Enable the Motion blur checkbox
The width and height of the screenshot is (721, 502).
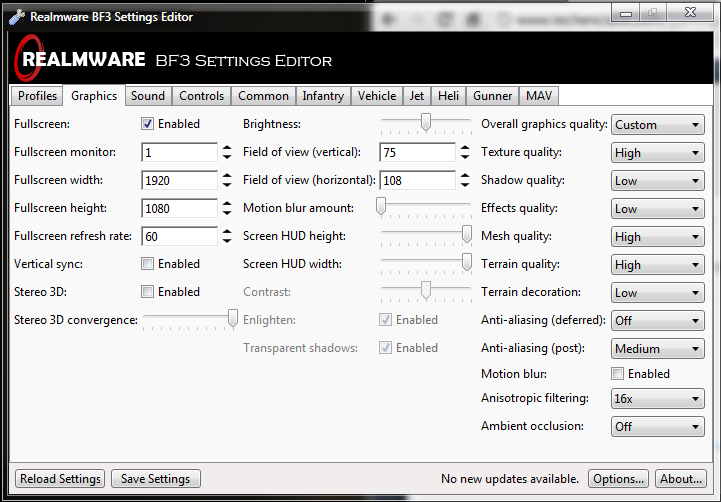pyautogui.click(x=618, y=373)
